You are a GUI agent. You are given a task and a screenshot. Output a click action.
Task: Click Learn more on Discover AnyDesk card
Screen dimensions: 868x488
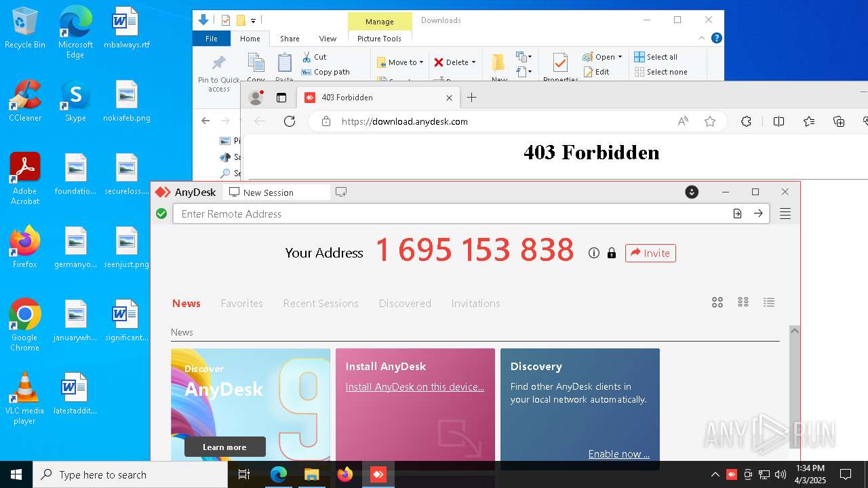pyautogui.click(x=224, y=447)
